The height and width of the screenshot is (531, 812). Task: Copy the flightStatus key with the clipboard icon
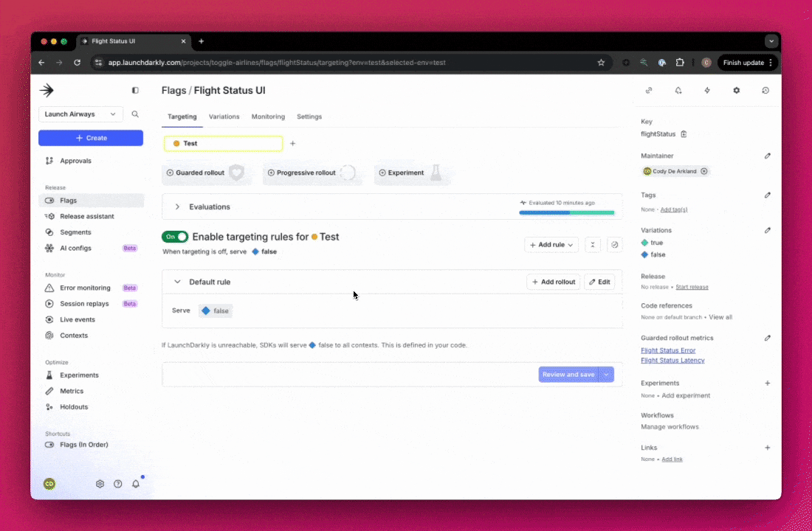[684, 134]
